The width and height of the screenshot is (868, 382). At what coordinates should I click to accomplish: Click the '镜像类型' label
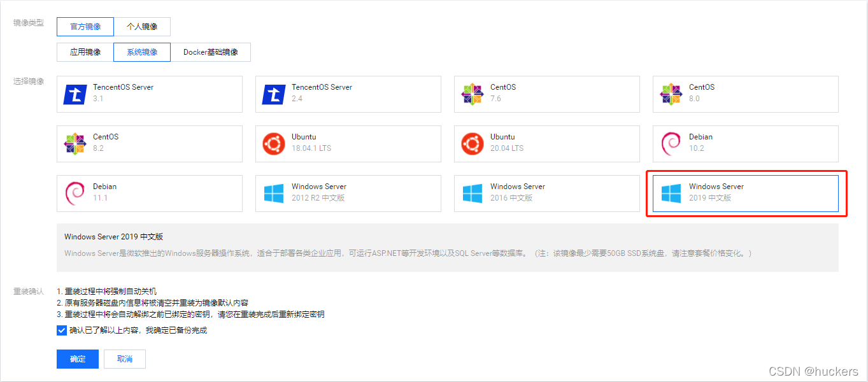[29, 23]
